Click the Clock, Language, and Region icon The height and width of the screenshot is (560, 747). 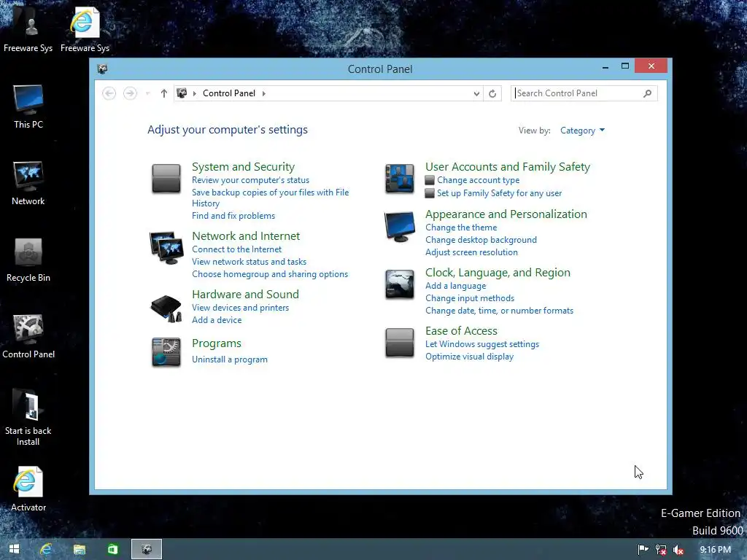399,284
